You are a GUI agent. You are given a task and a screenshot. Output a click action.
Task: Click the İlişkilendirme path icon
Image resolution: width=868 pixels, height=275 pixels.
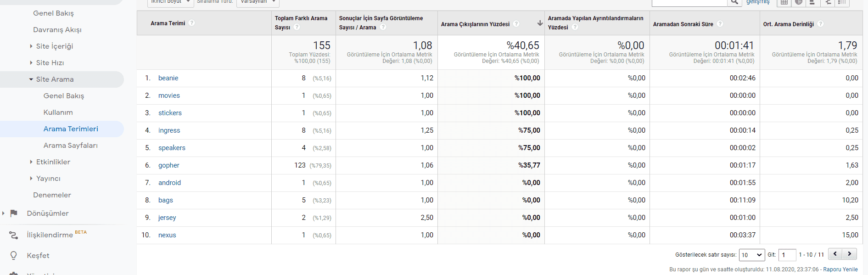[14, 235]
